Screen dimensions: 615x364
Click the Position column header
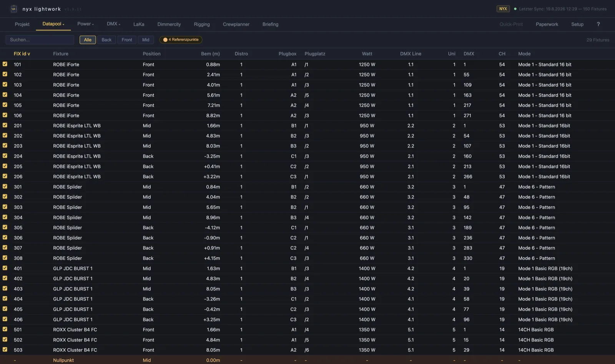click(152, 54)
